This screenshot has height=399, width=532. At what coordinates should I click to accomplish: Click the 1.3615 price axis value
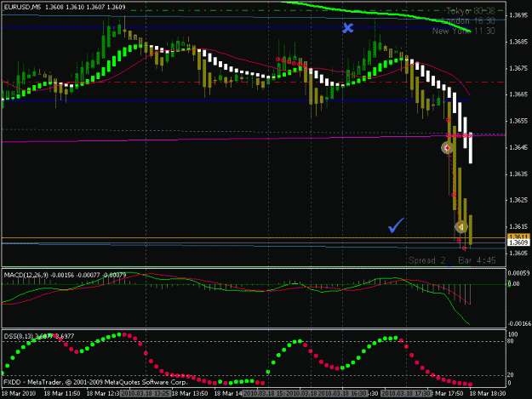[x=518, y=226]
